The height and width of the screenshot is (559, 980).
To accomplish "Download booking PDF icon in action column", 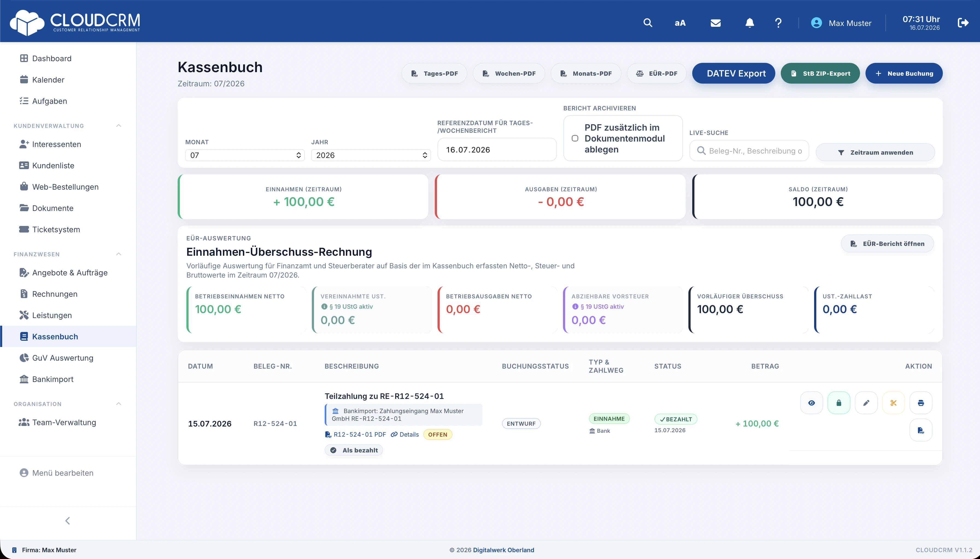I will click(920, 430).
